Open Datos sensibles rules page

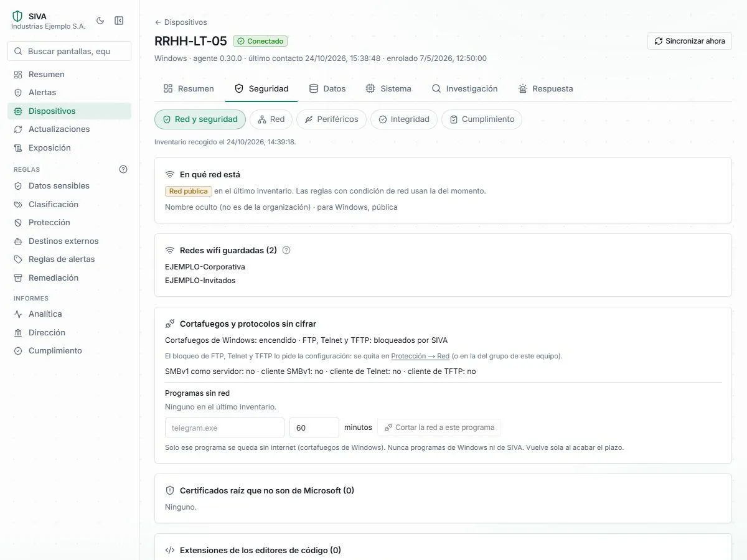click(69, 185)
